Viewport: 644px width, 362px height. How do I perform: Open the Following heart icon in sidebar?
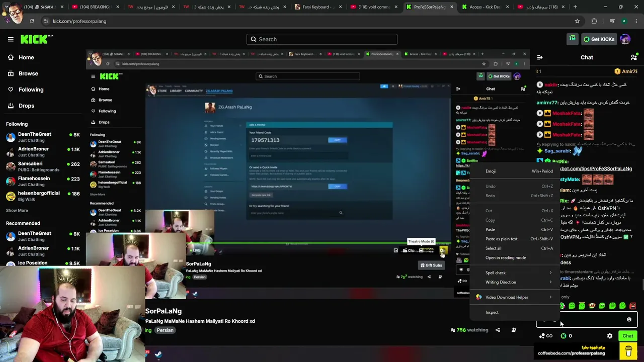point(11,89)
